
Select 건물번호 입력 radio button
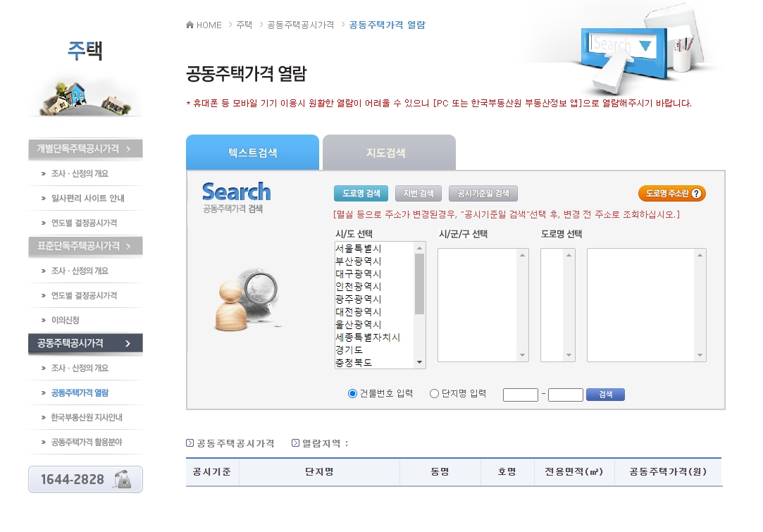[x=353, y=394]
